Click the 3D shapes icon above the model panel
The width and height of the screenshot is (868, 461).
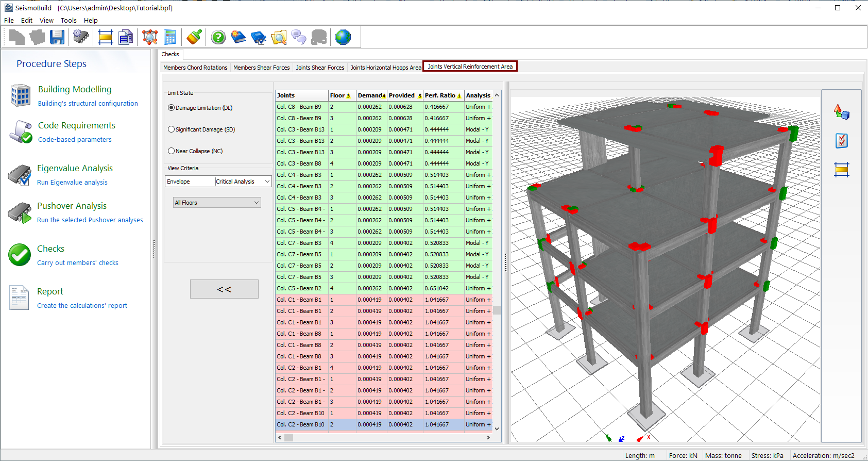point(841,111)
